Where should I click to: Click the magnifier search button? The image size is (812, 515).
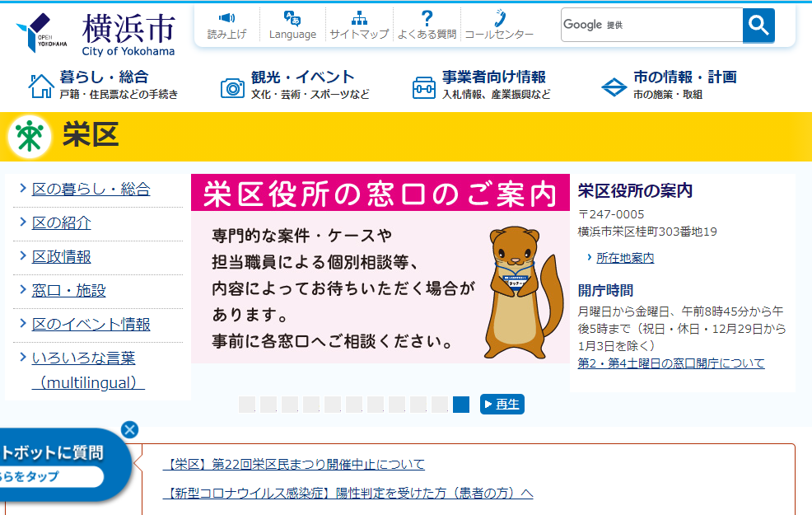(x=758, y=25)
